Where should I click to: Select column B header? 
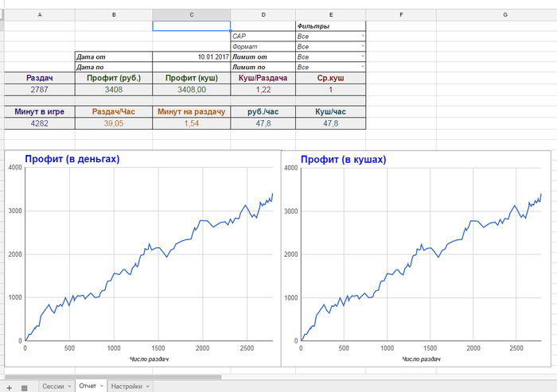tap(114, 14)
